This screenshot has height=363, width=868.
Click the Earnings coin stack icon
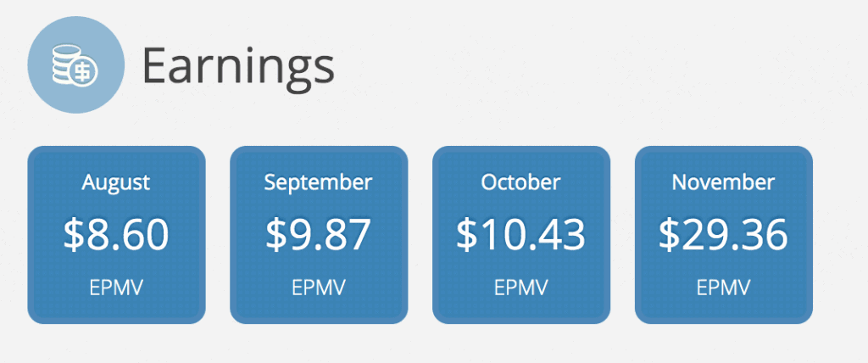[x=75, y=64]
